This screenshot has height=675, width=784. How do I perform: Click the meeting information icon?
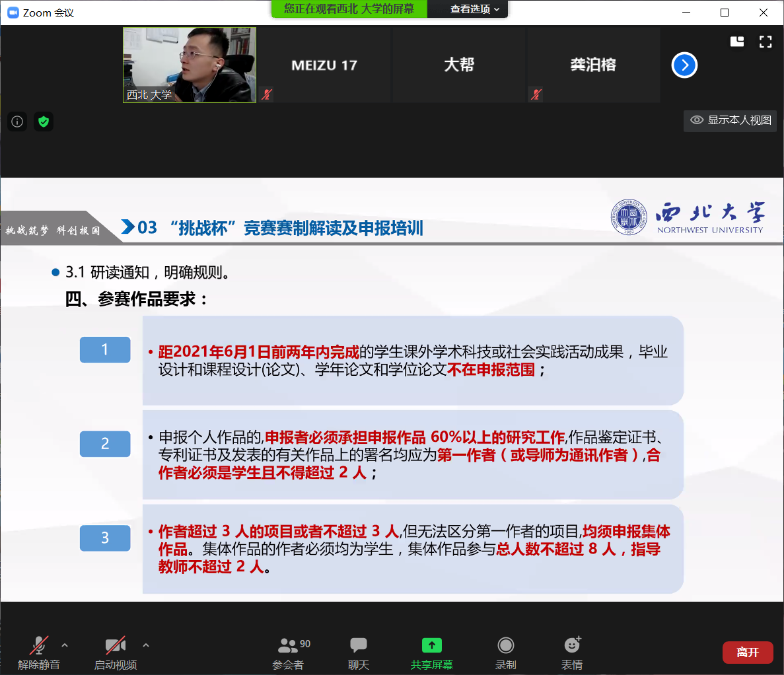coord(17,122)
